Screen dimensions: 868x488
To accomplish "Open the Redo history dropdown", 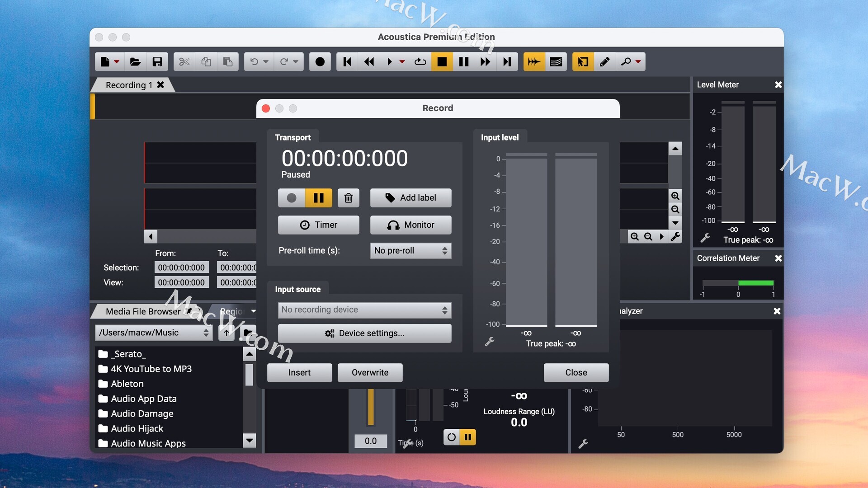I will (296, 62).
